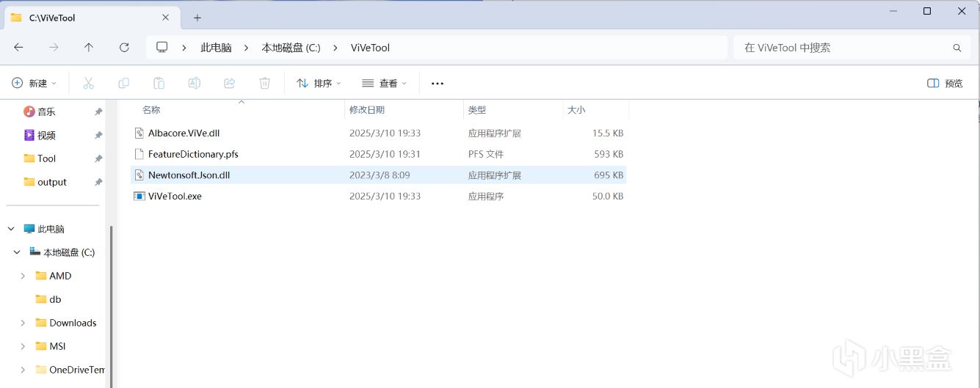Click the share icon in toolbar
980x388 pixels.
[x=229, y=84]
